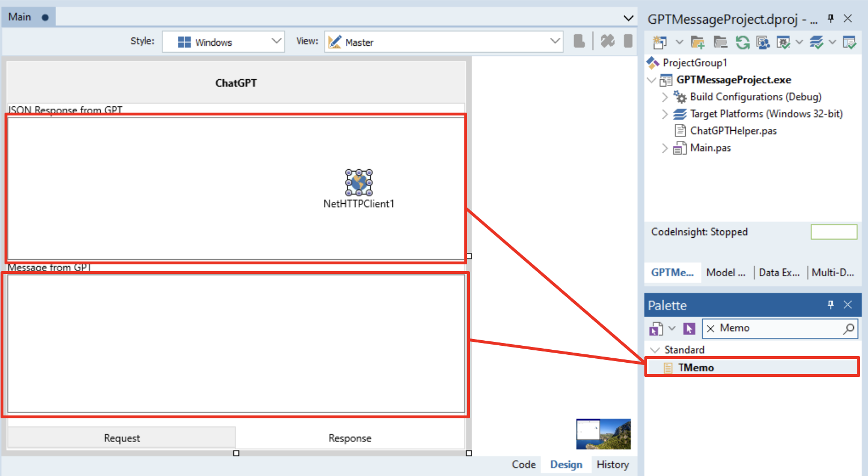Image resolution: width=868 pixels, height=476 pixels.
Task: Expand Target Platforms (Windows 32-bit) node
Action: (x=665, y=114)
